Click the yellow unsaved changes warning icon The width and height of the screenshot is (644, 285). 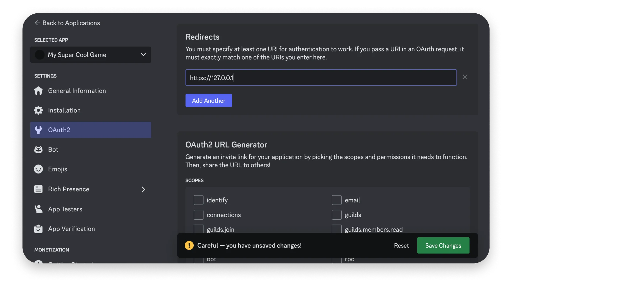(189, 246)
